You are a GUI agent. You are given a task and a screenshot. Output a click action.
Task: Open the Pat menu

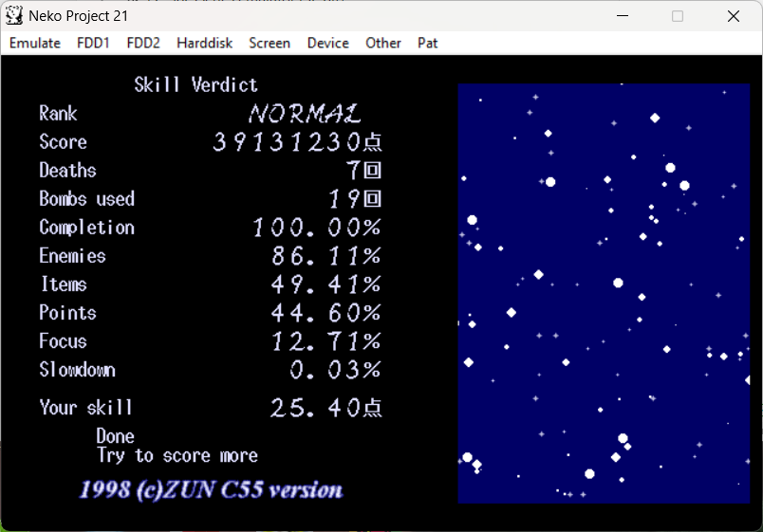pos(427,44)
